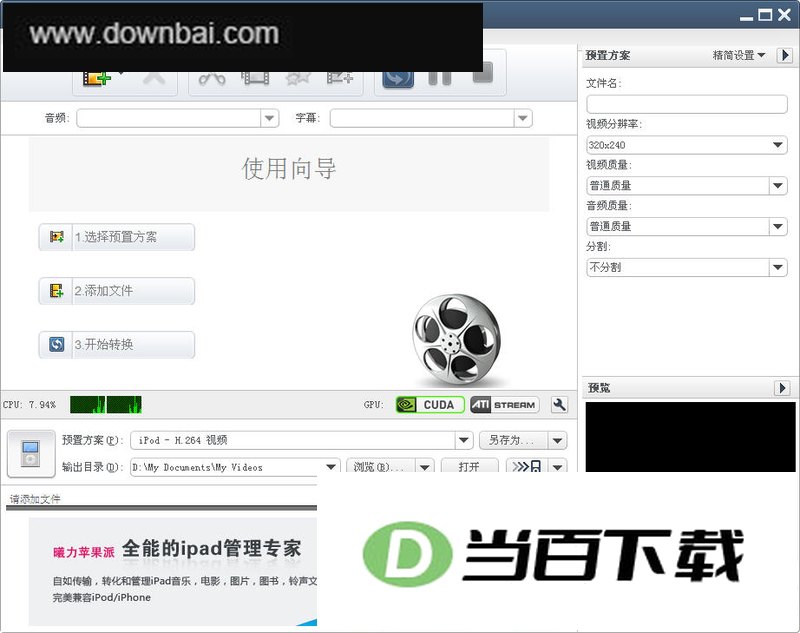The width and height of the screenshot is (800, 633).
Task: Click the blue convert toolbar icon
Action: point(398,79)
